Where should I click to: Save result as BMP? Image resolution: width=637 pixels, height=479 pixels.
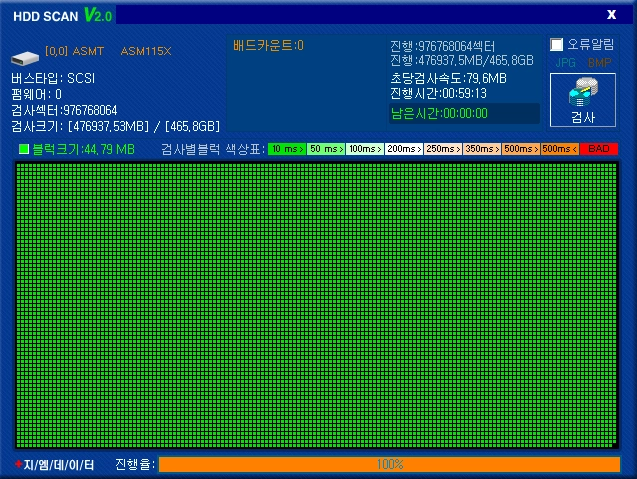599,63
